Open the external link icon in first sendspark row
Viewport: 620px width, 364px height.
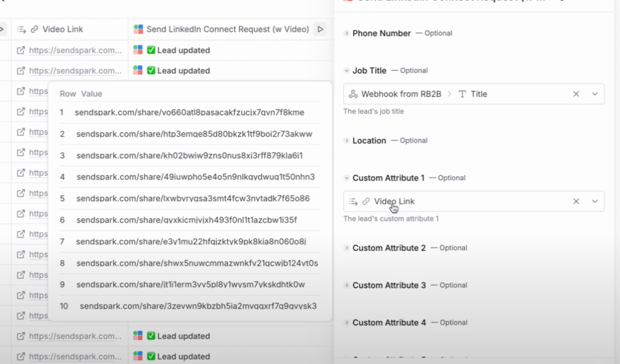21,50
